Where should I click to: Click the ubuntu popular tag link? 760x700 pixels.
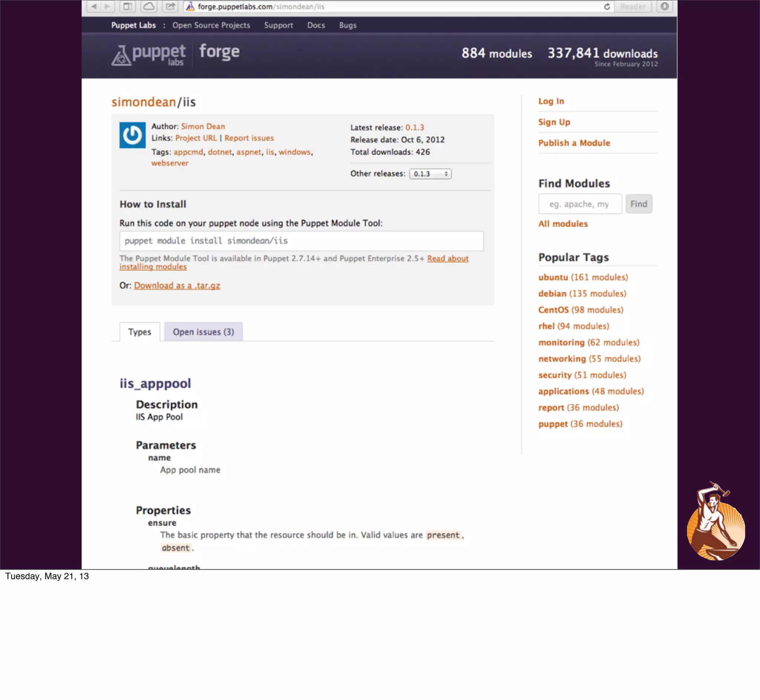pyautogui.click(x=553, y=277)
